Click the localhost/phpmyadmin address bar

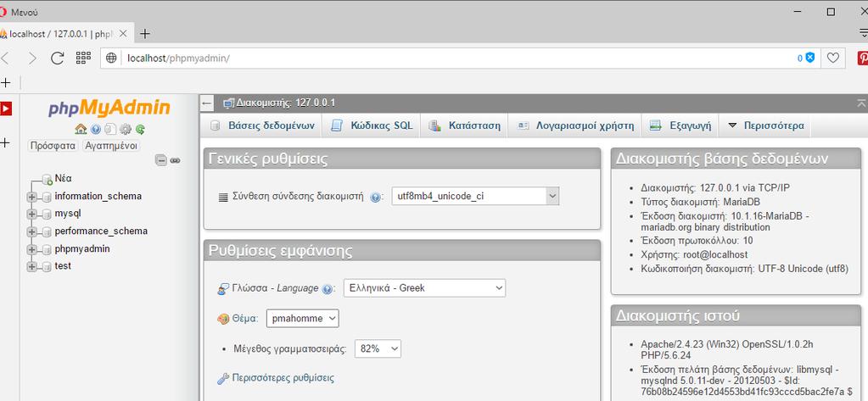point(460,58)
